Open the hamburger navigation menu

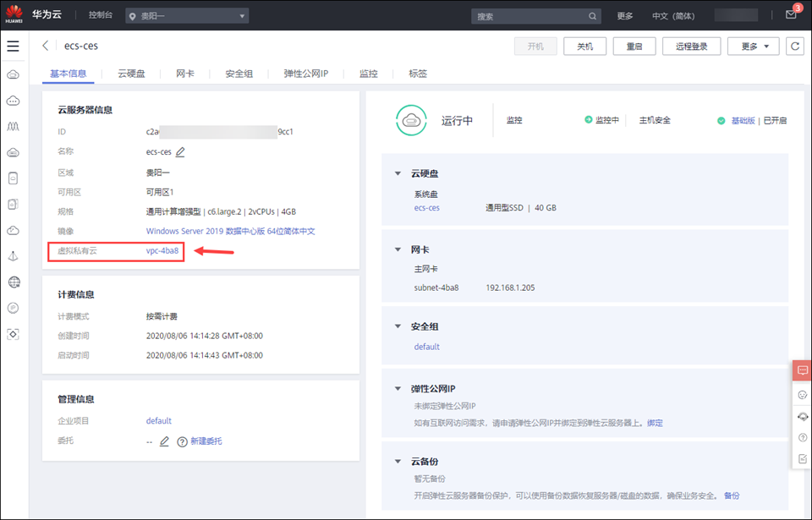coord(13,46)
